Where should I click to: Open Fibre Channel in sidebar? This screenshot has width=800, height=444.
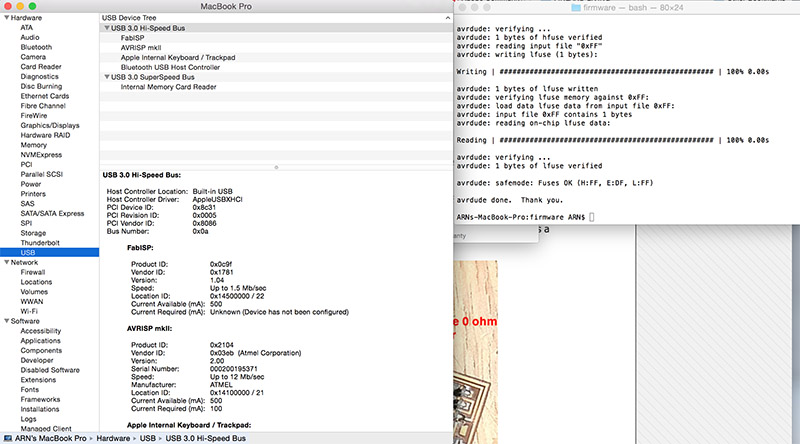pos(43,106)
